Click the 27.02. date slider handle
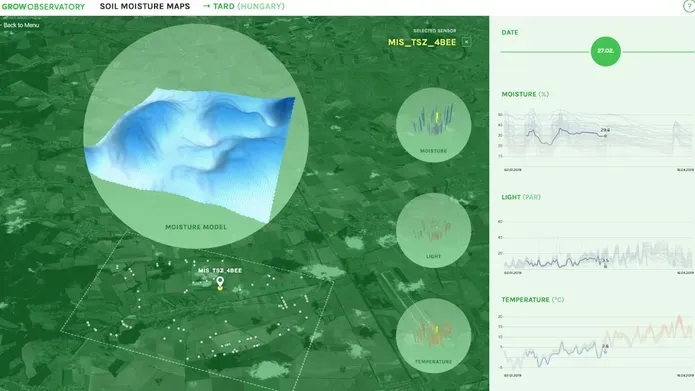This screenshot has width=695, height=391. coord(605,51)
